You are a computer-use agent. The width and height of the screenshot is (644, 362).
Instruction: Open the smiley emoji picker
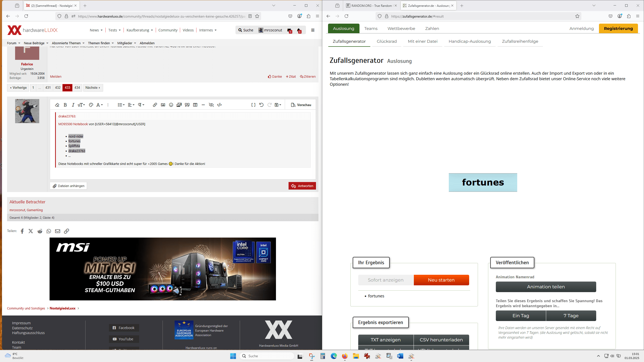(171, 105)
